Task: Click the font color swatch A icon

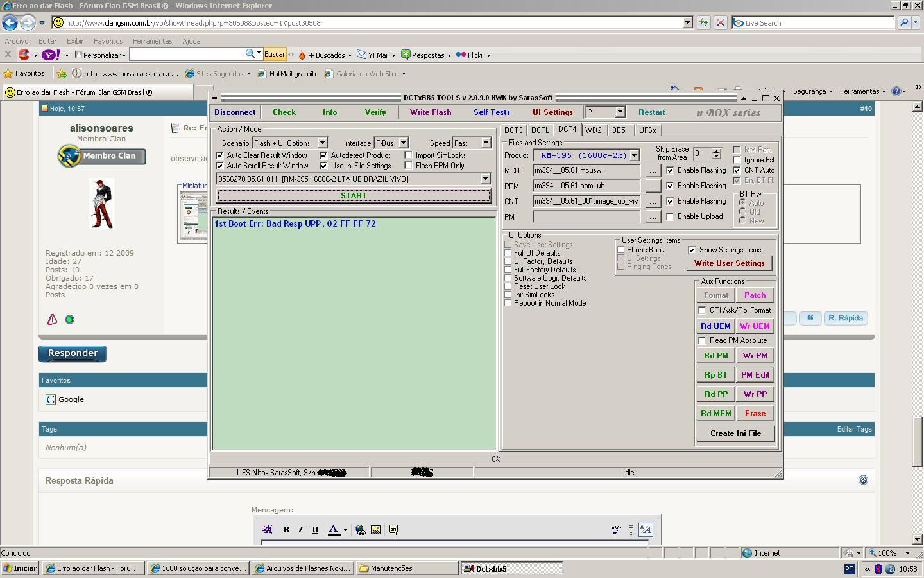Action: (x=334, y=530)
